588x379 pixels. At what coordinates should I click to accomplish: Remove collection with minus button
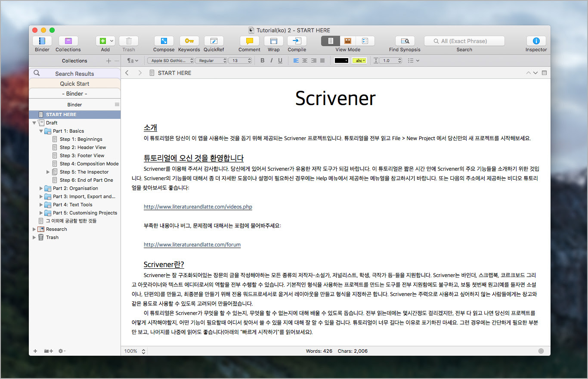116,61
